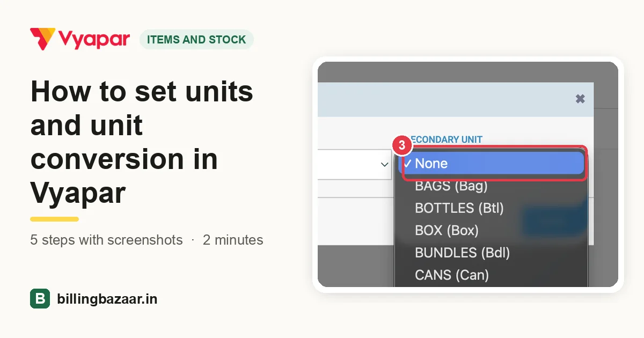644x338 pixels.
Task: Open the primary unit dropdown chevron
Action: [384, 165]
